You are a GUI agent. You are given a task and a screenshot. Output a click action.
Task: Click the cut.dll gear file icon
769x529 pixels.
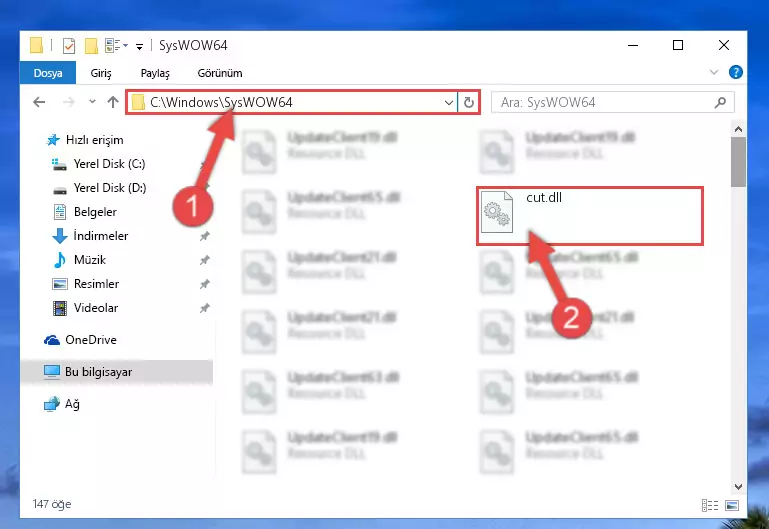pos(497,212)
